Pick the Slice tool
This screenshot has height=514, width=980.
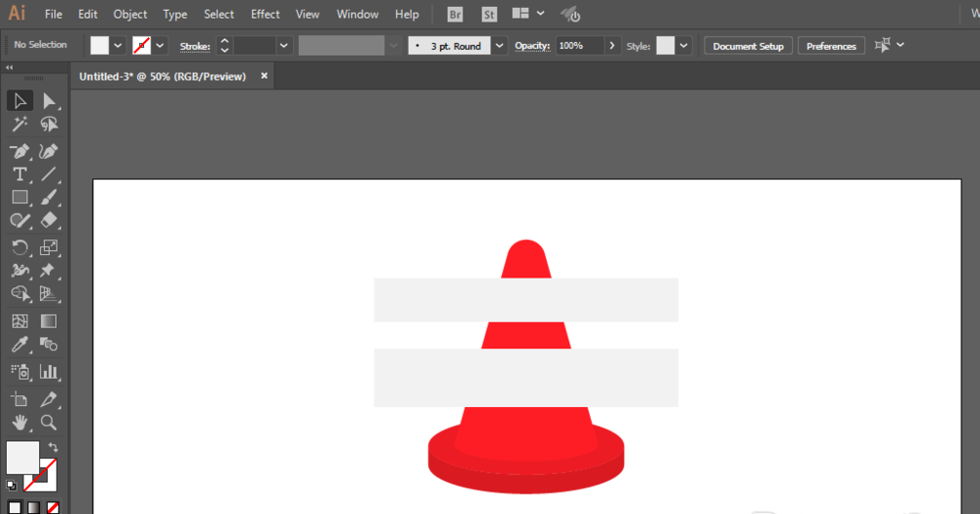49,399
